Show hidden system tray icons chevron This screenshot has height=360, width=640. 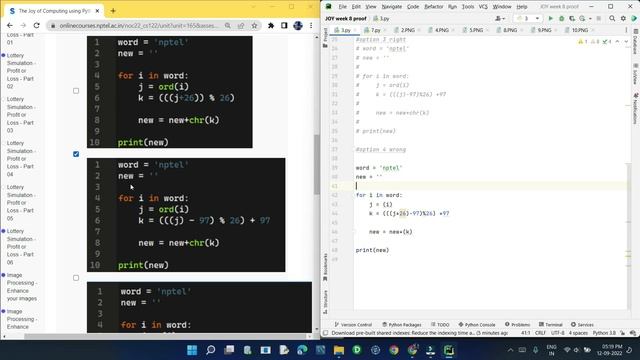coord(510,350)
